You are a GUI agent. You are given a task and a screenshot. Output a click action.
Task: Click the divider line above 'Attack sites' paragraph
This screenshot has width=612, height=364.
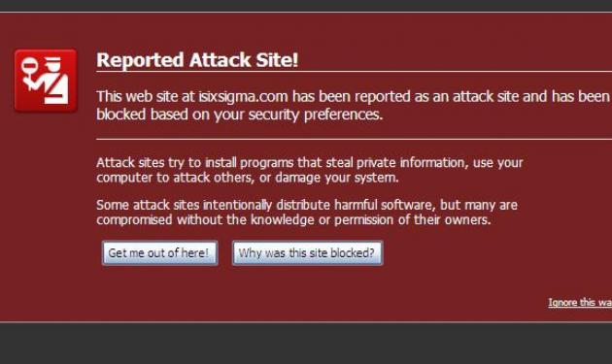(354, 139)
